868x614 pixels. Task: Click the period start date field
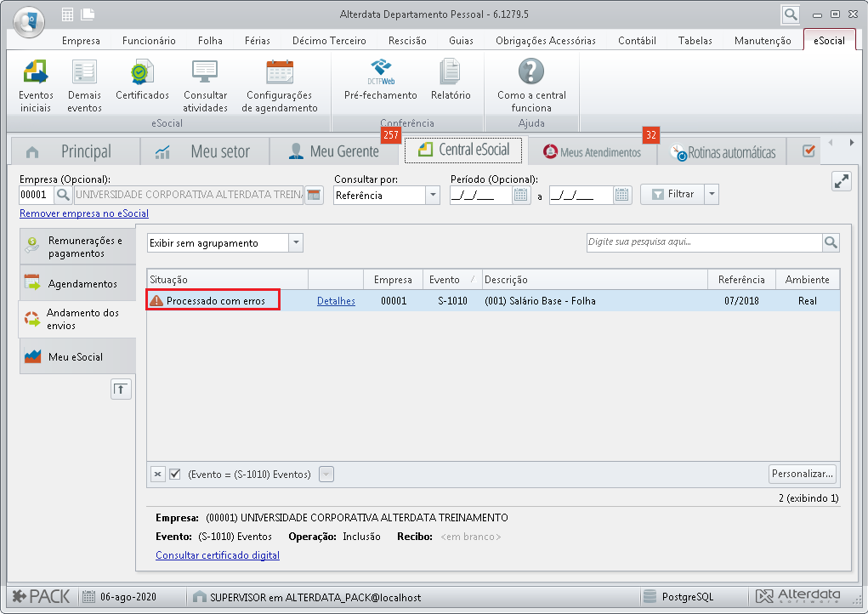point(481,195)
